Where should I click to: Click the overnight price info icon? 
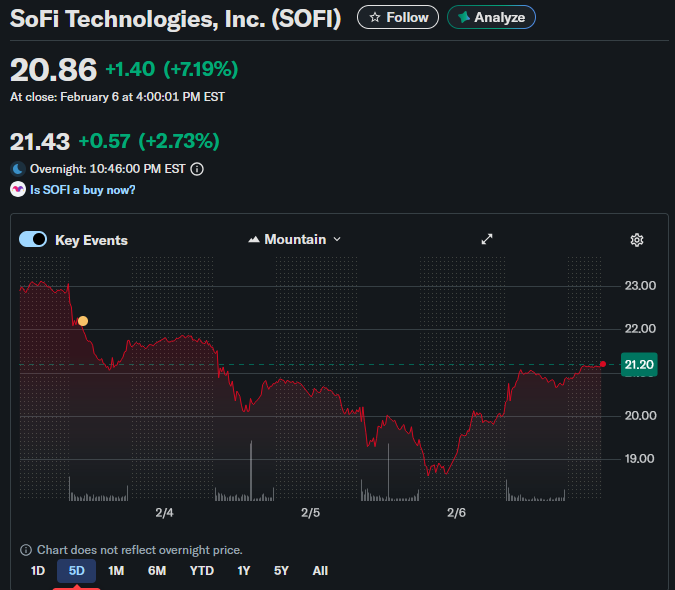197,169
